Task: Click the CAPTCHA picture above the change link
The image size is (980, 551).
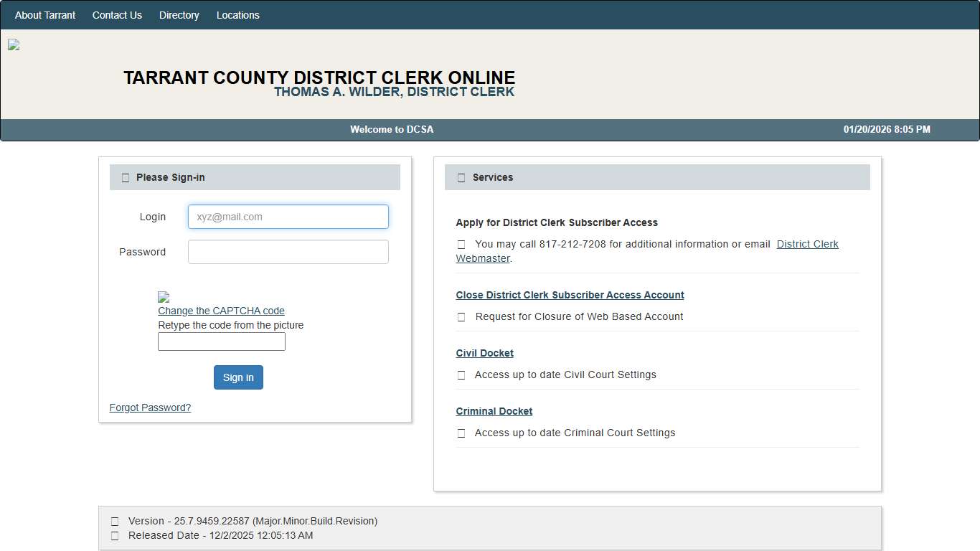Action: pyautogui.click(x=164, y=297)
